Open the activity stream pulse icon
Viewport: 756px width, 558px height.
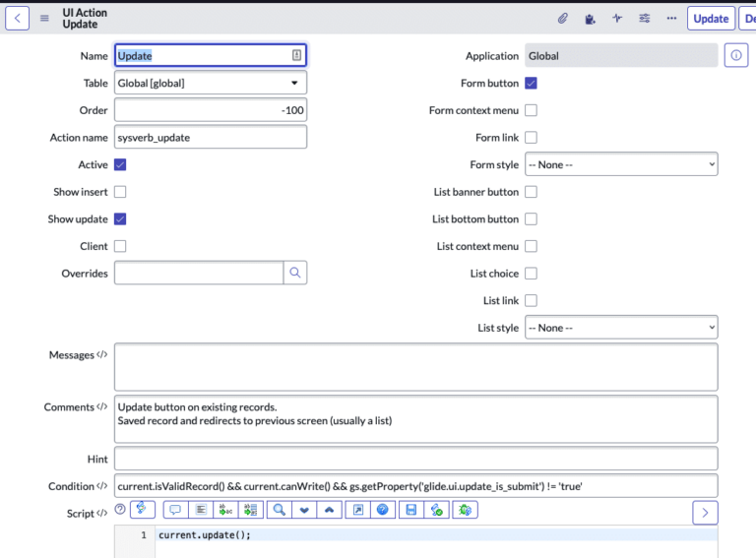click(x=617, y=19)
